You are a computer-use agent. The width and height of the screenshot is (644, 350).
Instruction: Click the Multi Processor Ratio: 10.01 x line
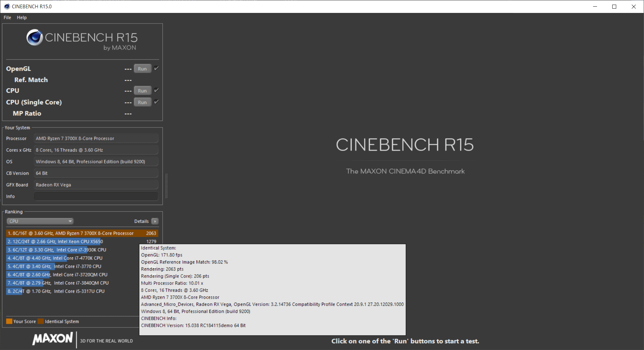[172, 283]
